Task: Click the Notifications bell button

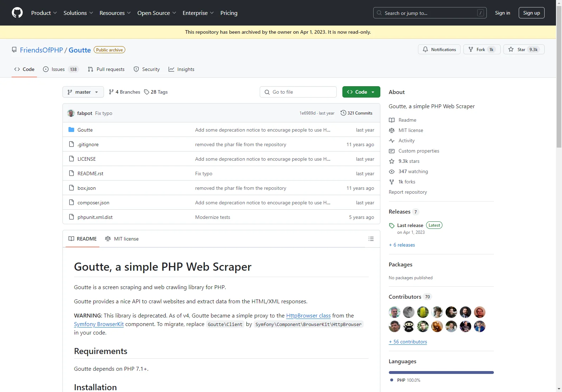Action: pos(439,49)
